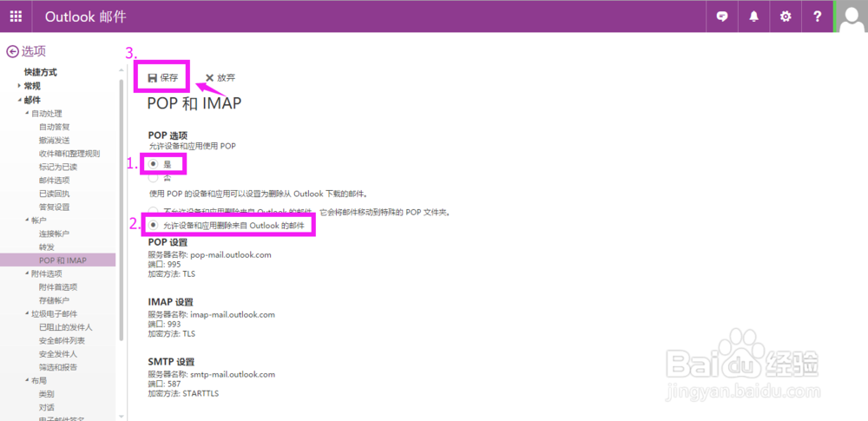Image resolution: width=868 pixels, height=421 pixels.
Task: Select 是 to allow POP
Action: pos(154,164)
